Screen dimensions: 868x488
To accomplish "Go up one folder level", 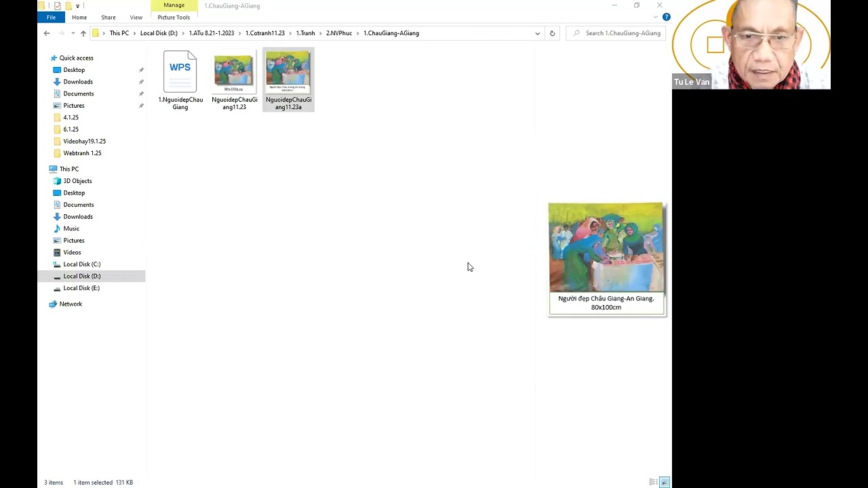I will 83,33.
